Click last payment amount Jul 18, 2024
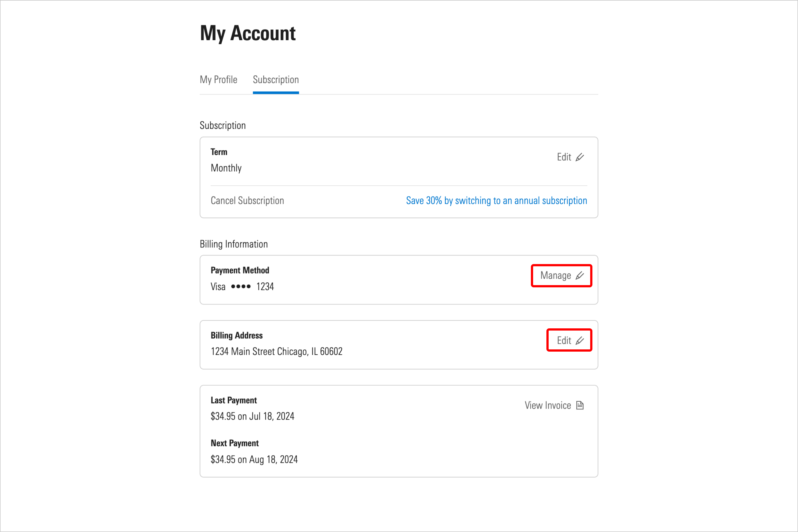 tap(252, 416)
